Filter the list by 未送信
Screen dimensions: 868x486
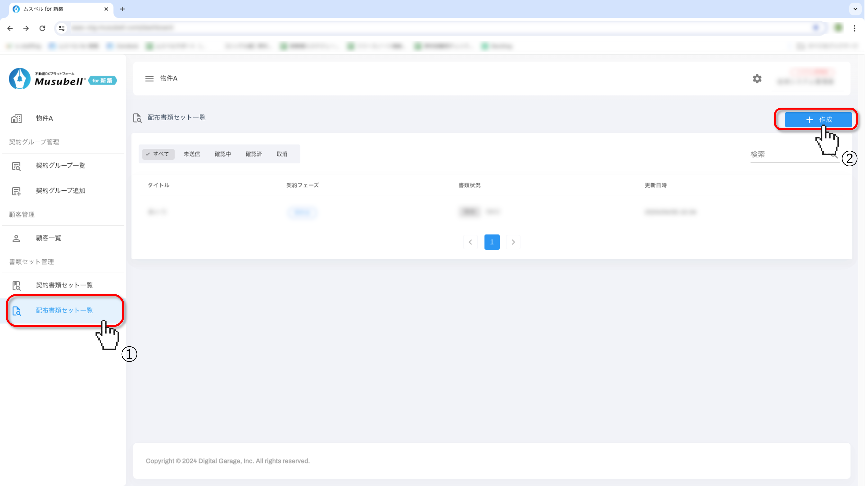191,154
